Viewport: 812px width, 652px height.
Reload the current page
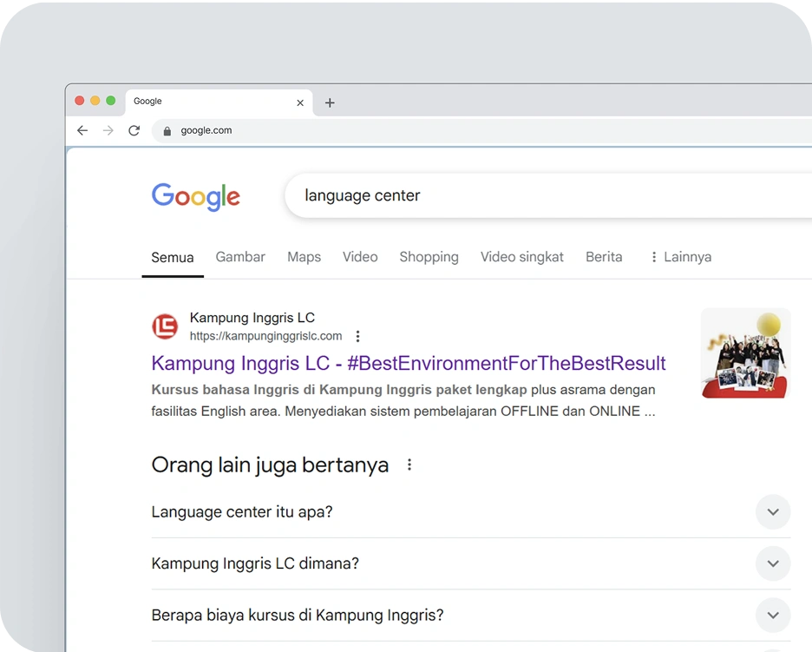coord(134,130)
